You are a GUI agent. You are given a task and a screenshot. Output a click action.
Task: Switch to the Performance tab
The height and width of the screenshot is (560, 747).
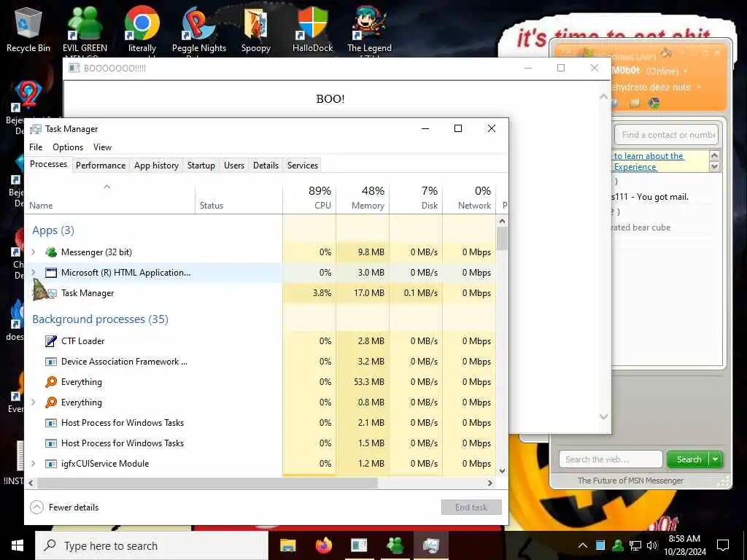[x=101, y=166]
